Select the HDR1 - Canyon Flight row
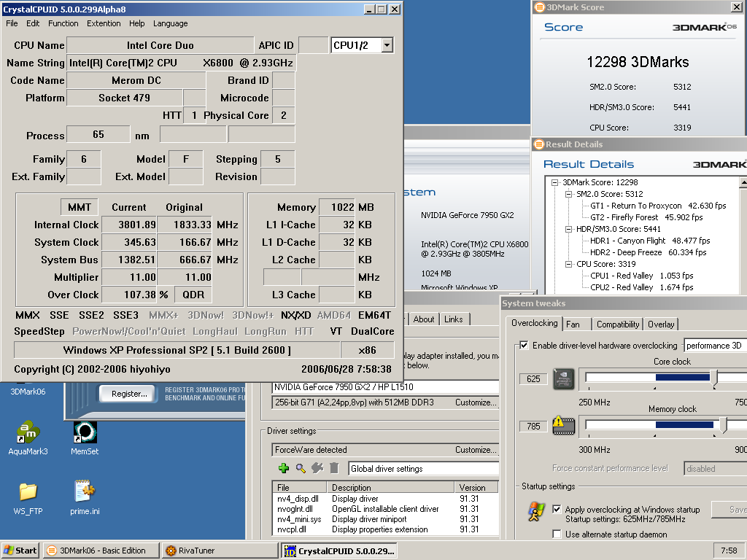 point(650,241)
